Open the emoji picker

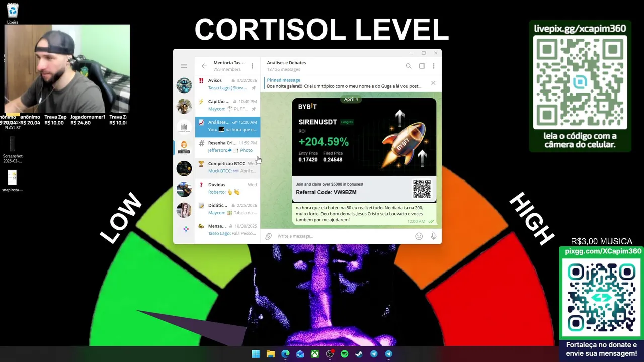tap(419, 236)
